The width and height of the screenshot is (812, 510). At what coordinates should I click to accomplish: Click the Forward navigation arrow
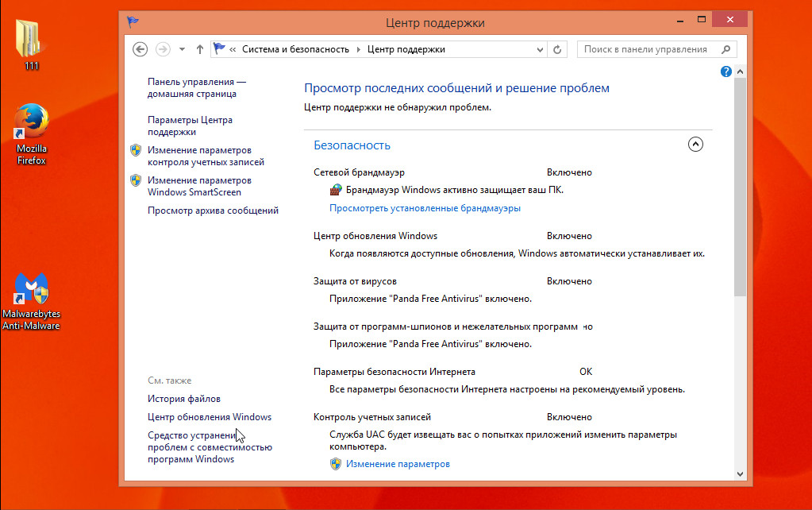pos(164,49)
